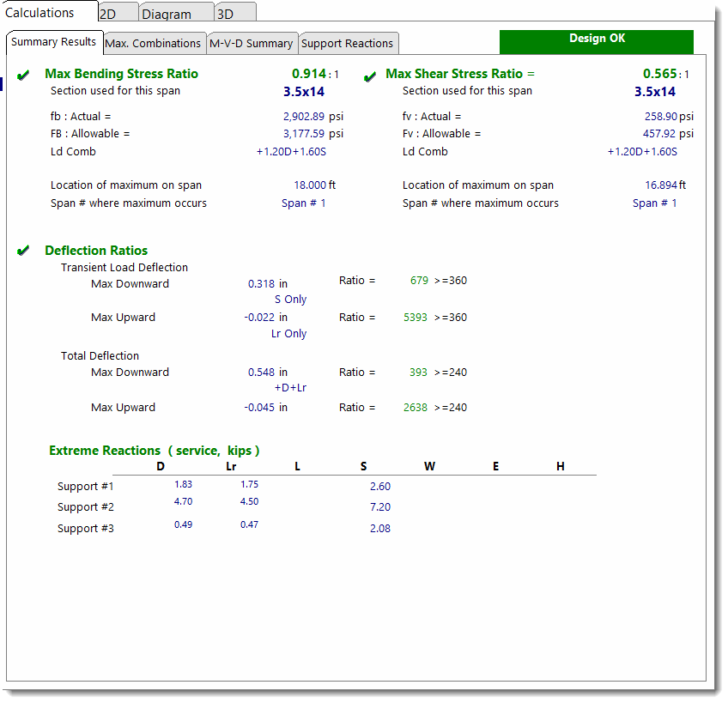Click the Calculations main tab
The width and height of the screenshot is (728, 703).
click(x=41, y=12)
